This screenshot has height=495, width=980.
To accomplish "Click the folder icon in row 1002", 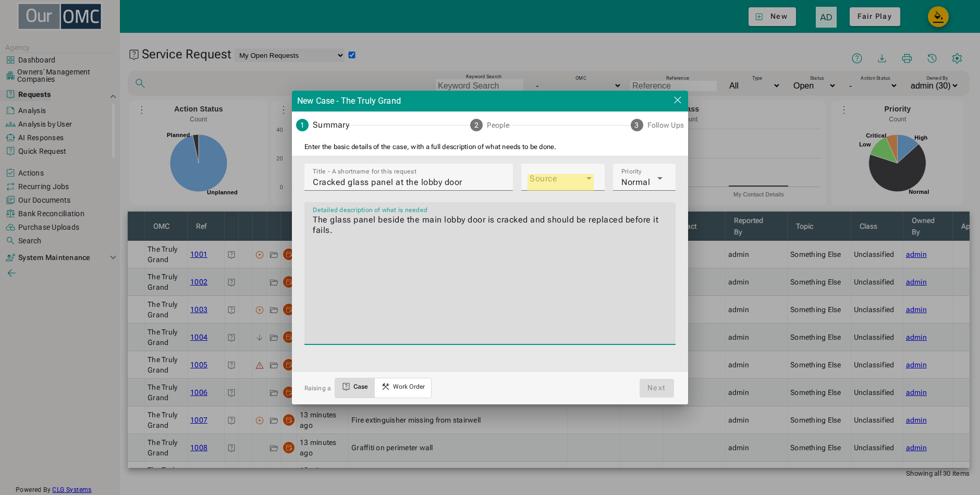I will (274, 282).
